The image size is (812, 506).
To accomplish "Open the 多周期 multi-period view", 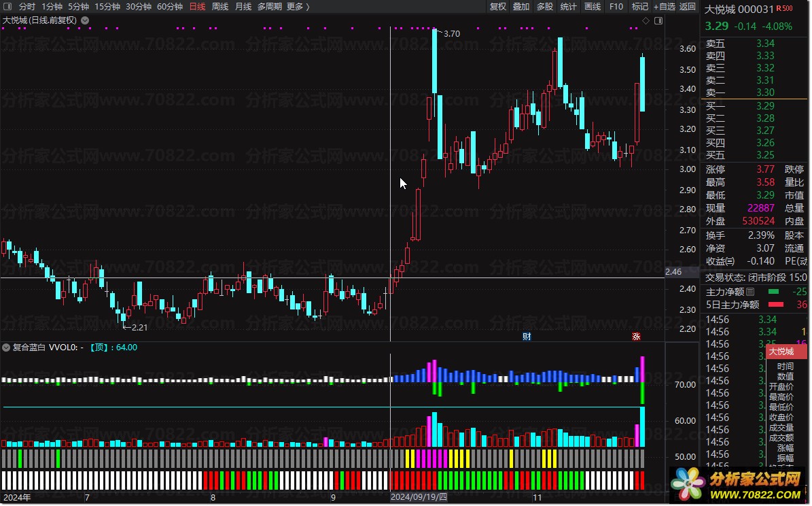I will (269, 6).
